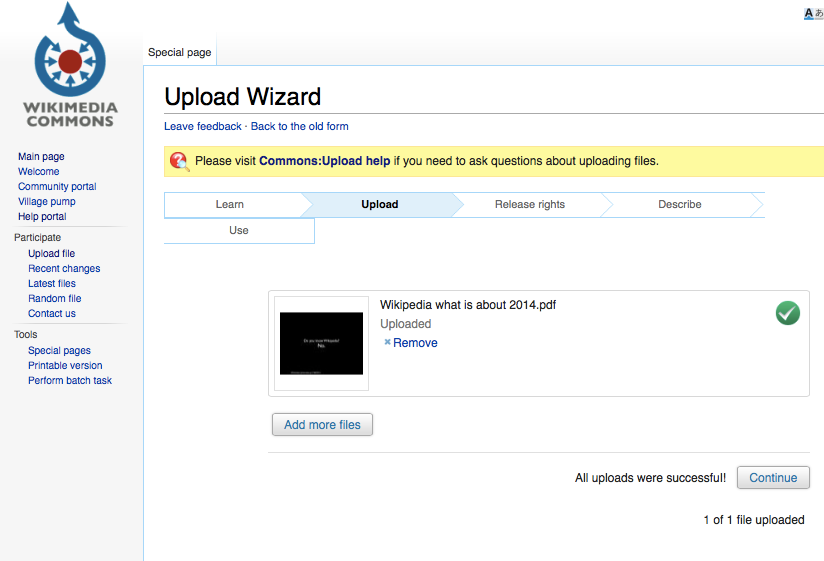Go to the Describe step
The image size is (824, 561).
coord(679,204)
